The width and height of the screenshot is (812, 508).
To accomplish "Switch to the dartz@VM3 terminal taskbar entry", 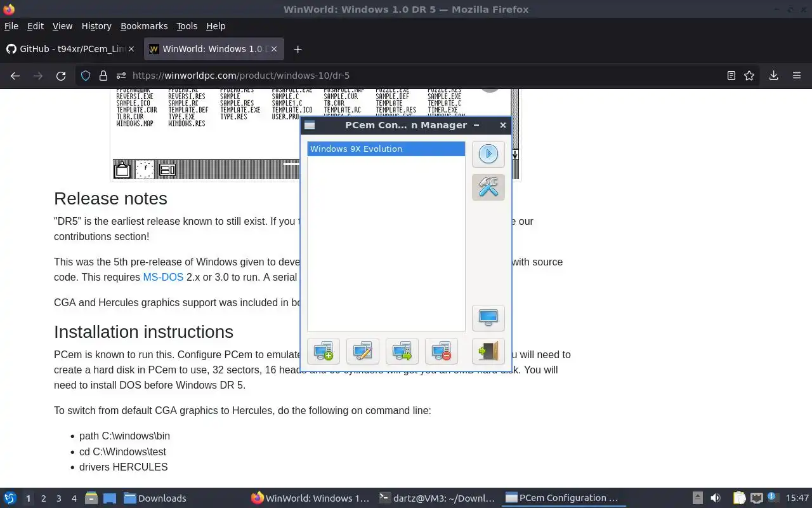I will point(438,498).
